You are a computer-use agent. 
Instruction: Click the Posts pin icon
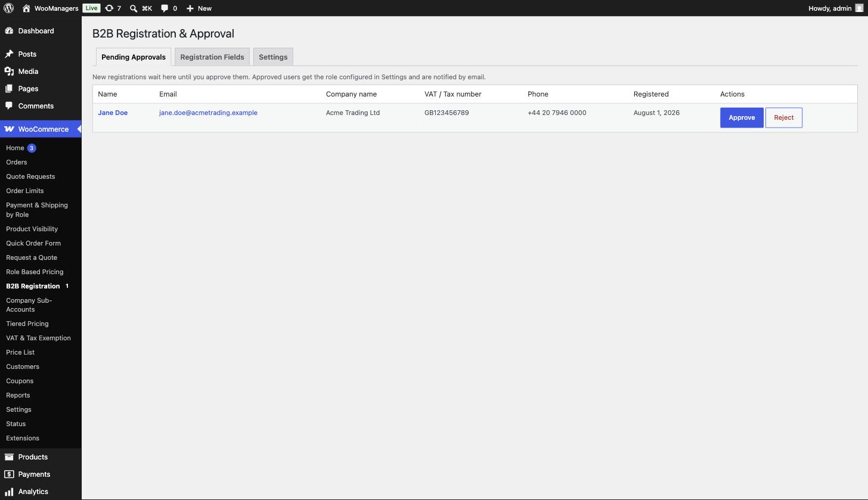[9, 54]
